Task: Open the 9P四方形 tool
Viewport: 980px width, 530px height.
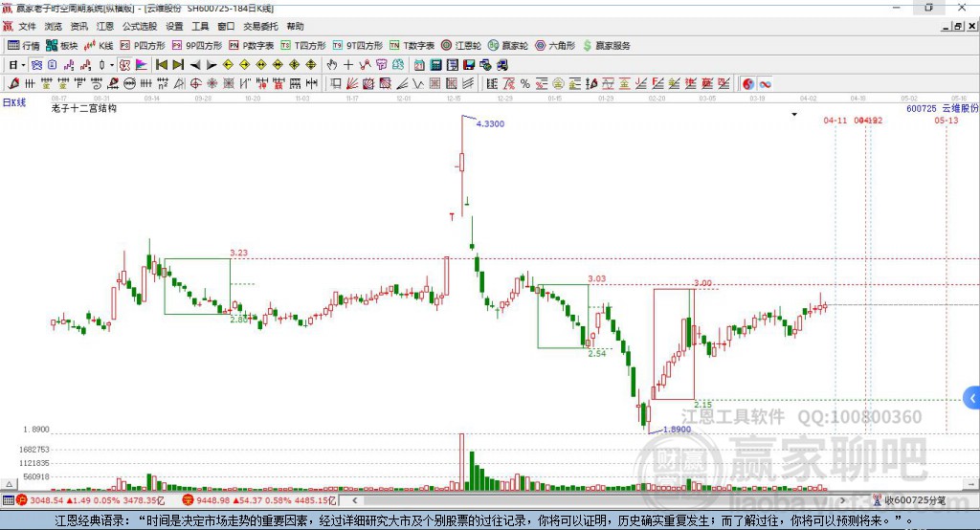Action: tap(197, 46)
